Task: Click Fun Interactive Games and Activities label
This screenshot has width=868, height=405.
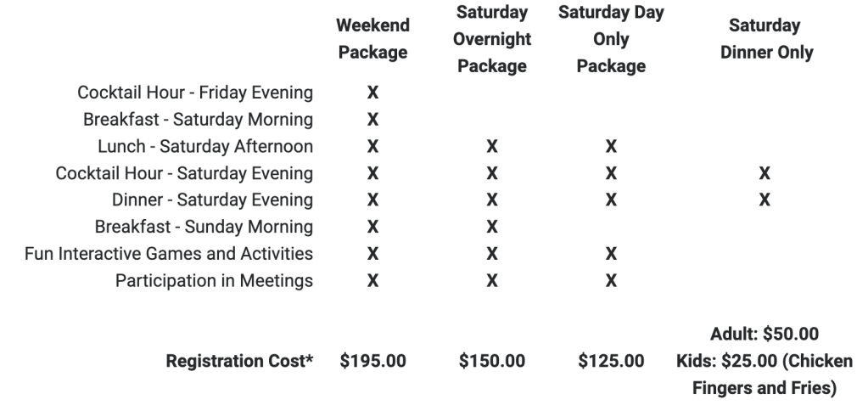Action: 169,254
